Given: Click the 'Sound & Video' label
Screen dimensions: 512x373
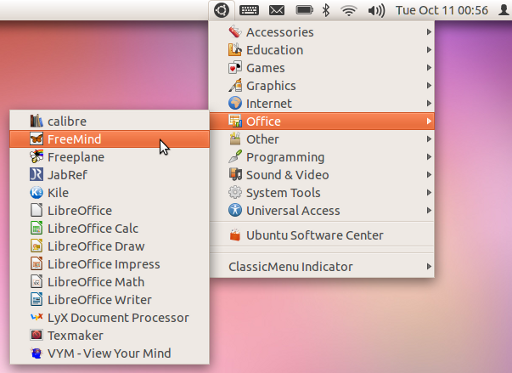Looking at the screenshot, I should point(288,175).
